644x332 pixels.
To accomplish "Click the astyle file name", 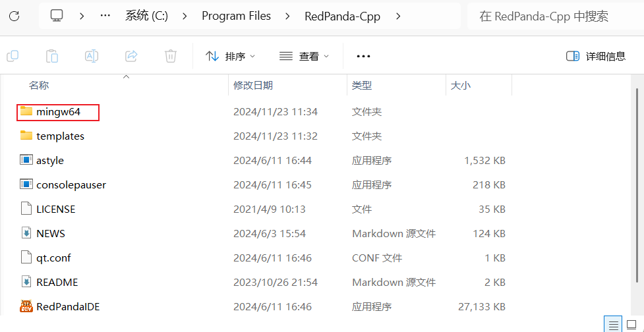I will click(50, 161).
